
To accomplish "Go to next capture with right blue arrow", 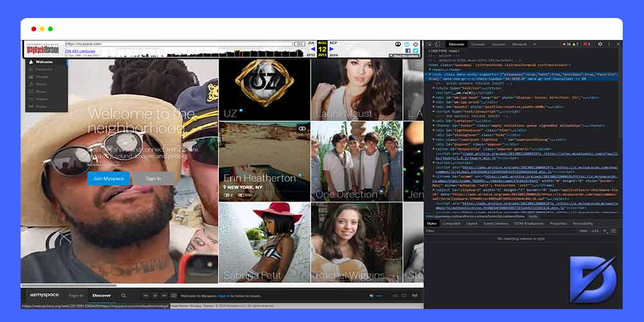I will pos(332,49).
